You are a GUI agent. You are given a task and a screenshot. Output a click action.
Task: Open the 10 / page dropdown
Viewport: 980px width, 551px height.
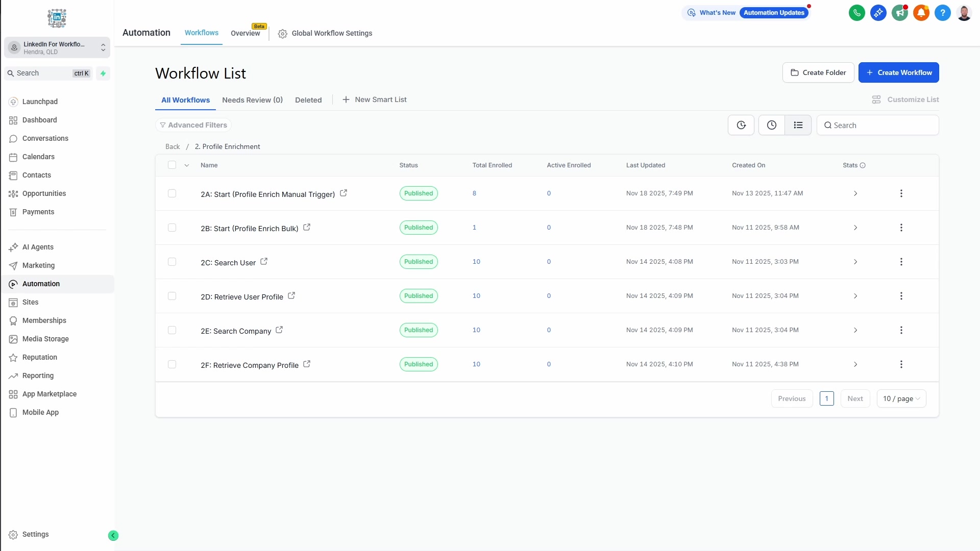tap(901, 398)
